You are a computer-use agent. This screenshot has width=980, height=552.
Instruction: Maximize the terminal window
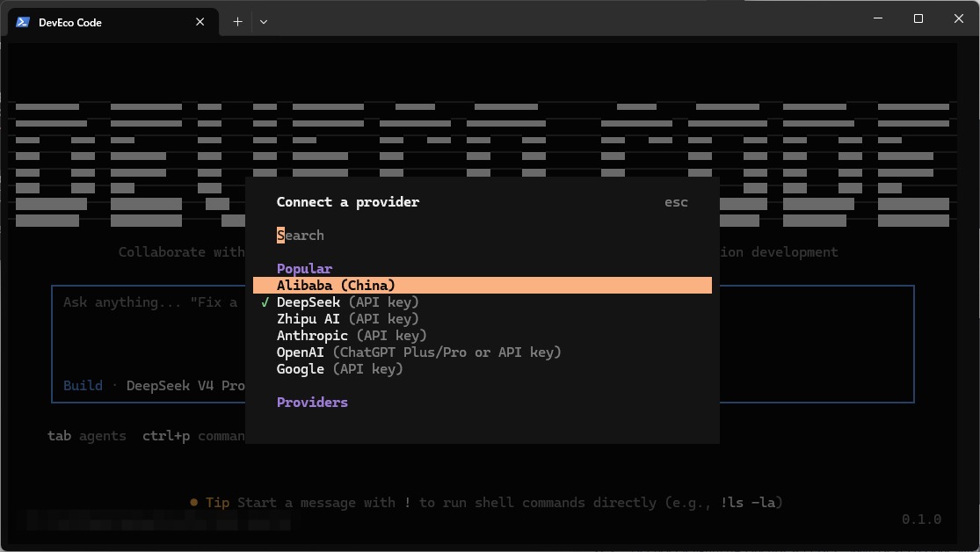pos(918,18)
